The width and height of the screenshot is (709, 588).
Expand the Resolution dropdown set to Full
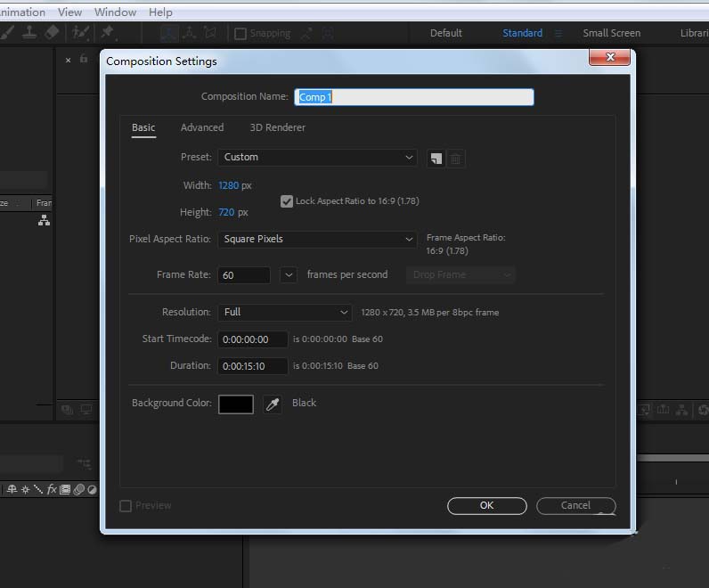click(285, 313)
